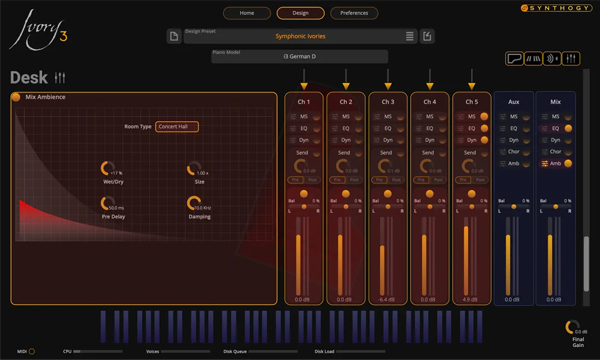Open the Design Preset Symphonic Ivories selector
Viewport: 600px width, 360px height.
pyautogui.click(x=300, y=36)
